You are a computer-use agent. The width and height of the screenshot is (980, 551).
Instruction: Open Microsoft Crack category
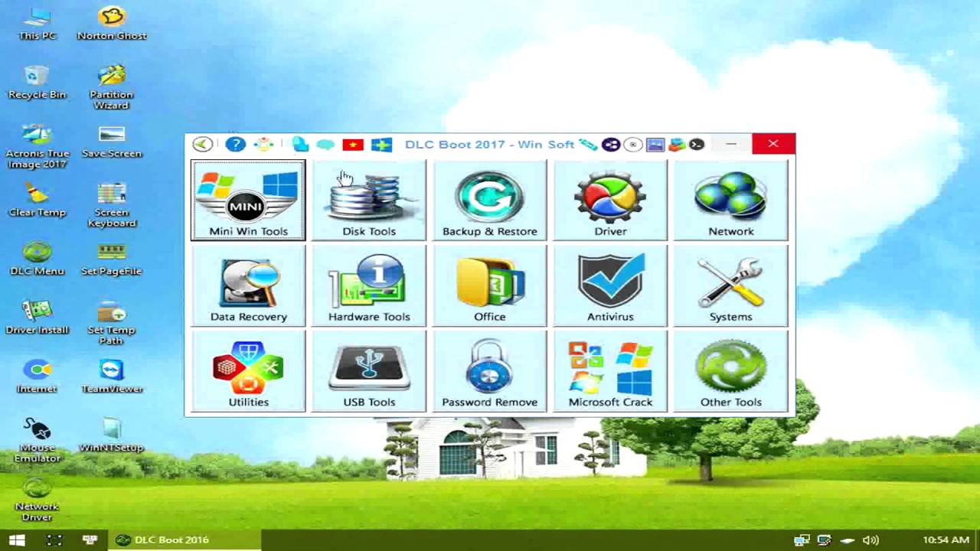(x=610, y=372)
